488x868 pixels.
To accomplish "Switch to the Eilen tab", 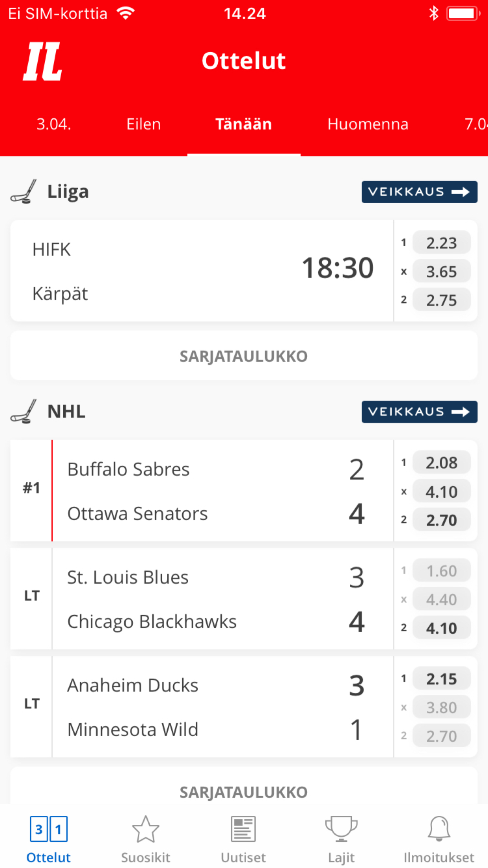I will click(x=143, y=124).
